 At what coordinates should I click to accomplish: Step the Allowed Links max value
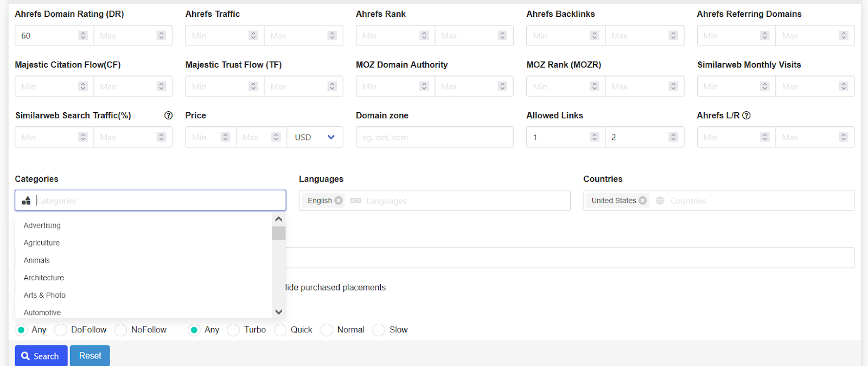[673, 137]
